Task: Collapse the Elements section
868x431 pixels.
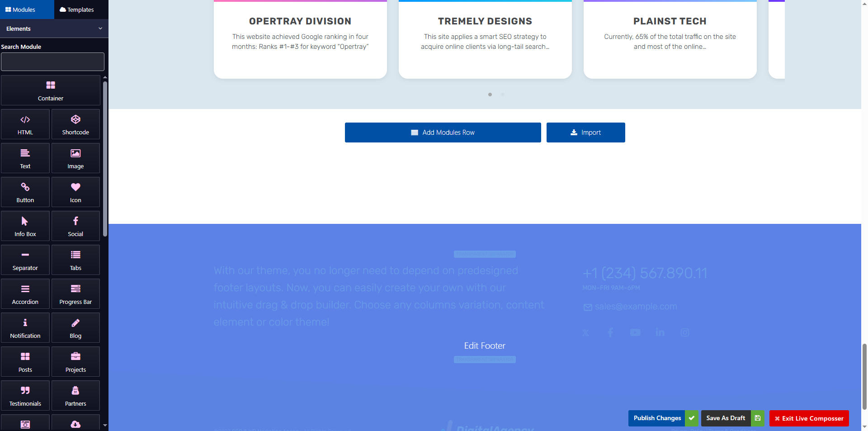Action: pyautogui.click(x=100, y=28)
